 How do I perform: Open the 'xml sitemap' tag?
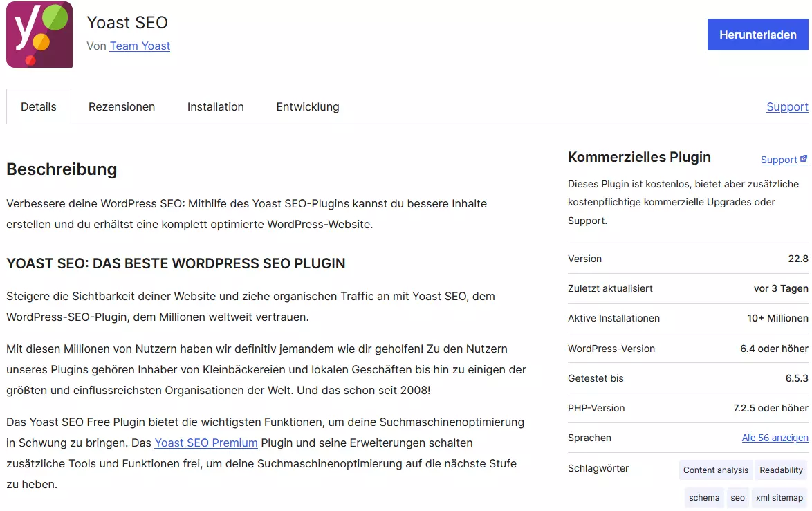click(779, 497)
